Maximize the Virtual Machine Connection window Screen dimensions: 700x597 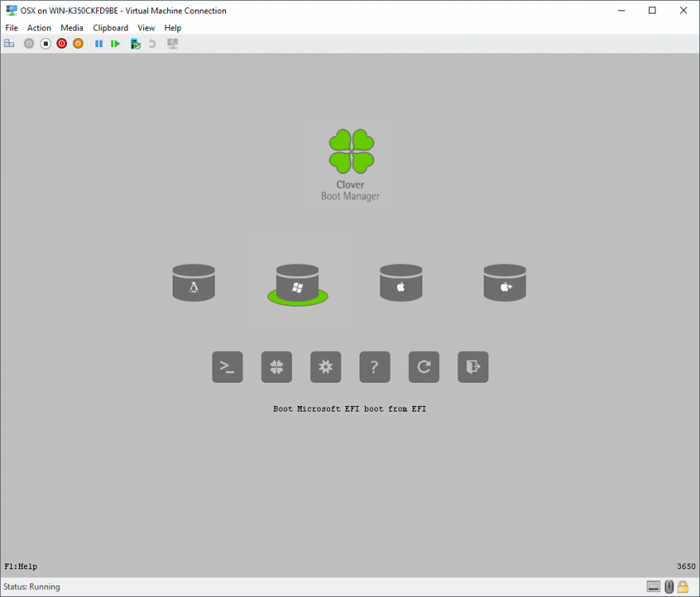click(x=652, y=10)
